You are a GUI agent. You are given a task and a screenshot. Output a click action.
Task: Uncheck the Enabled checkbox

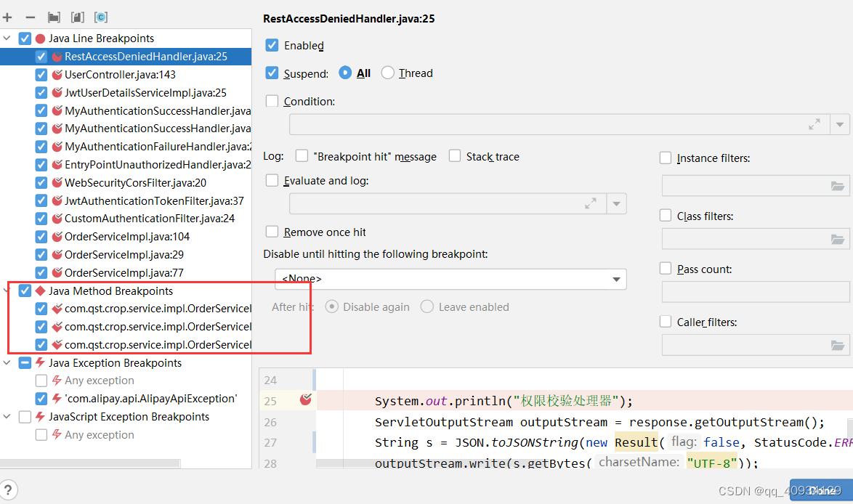coord(272,45)
